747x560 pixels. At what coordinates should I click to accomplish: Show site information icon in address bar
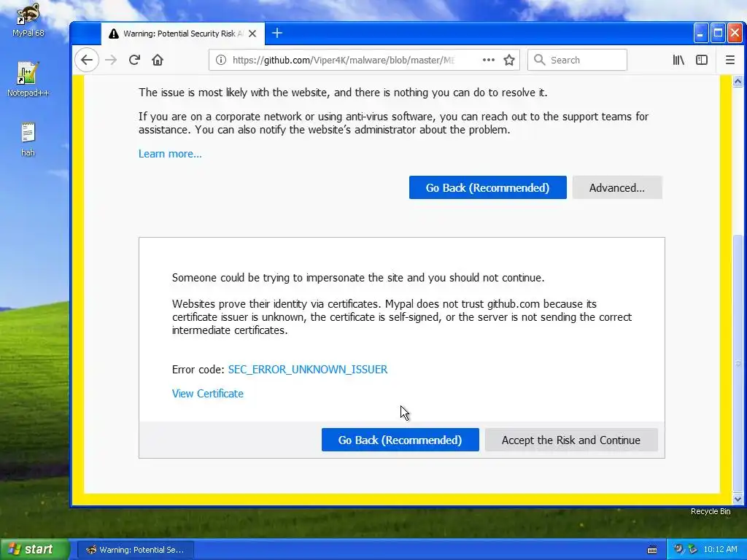click(x=220, y=60)
